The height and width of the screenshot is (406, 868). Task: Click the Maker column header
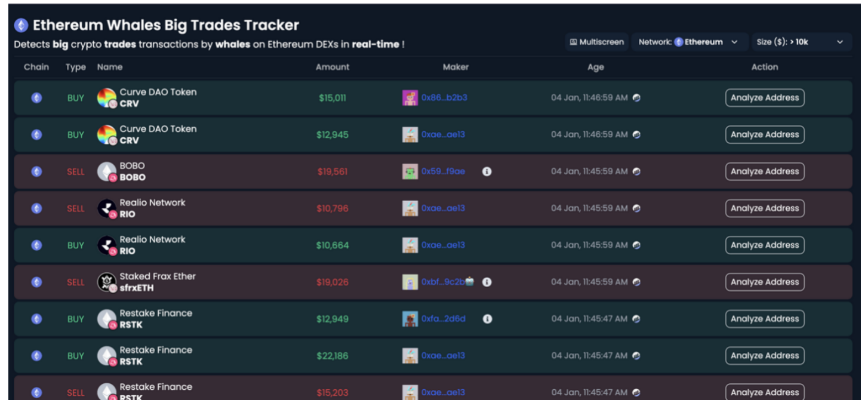coord(456,67)
